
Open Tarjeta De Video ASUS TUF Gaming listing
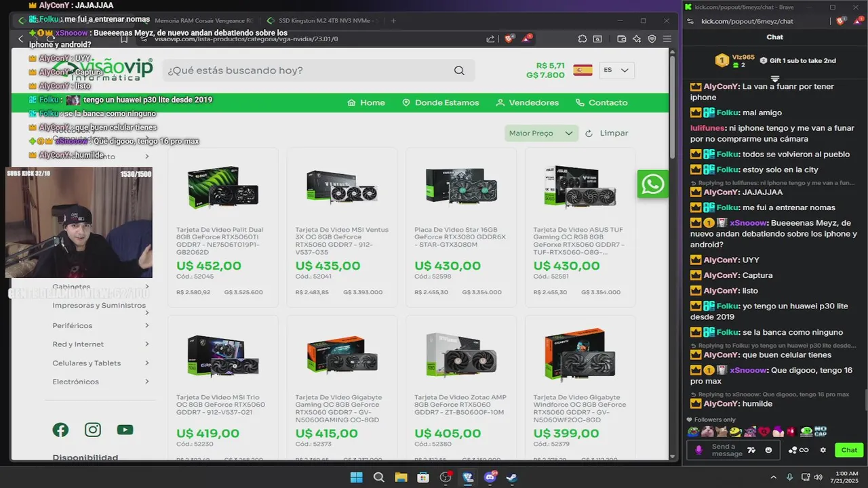tap(579, 241)
